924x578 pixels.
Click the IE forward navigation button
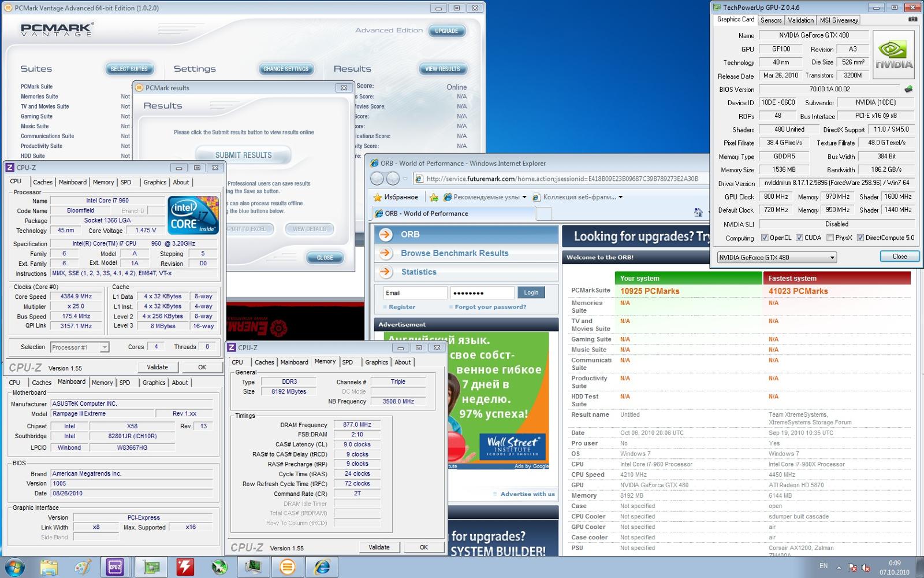point(393,179)
